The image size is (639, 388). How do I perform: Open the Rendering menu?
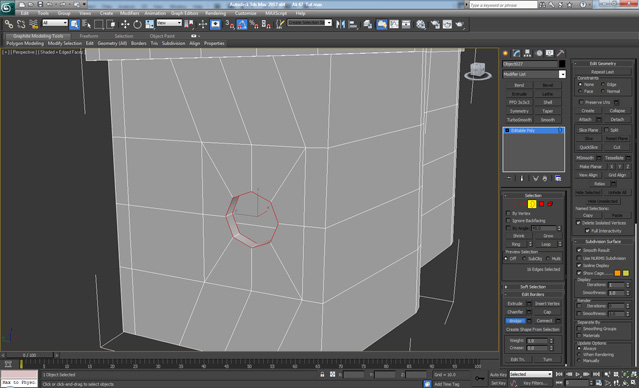[x=216, y=13]
